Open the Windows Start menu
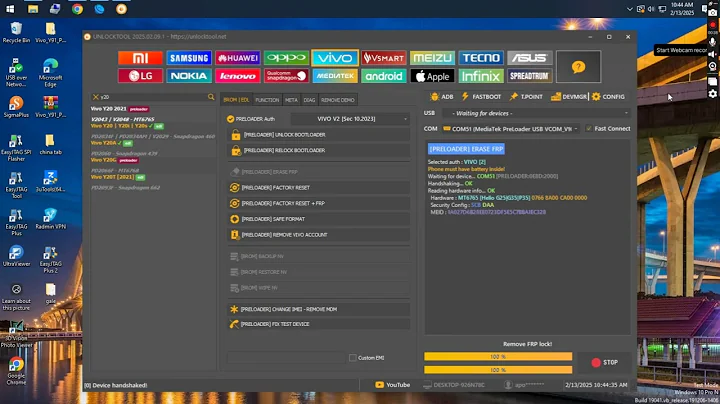 (10, 9)
